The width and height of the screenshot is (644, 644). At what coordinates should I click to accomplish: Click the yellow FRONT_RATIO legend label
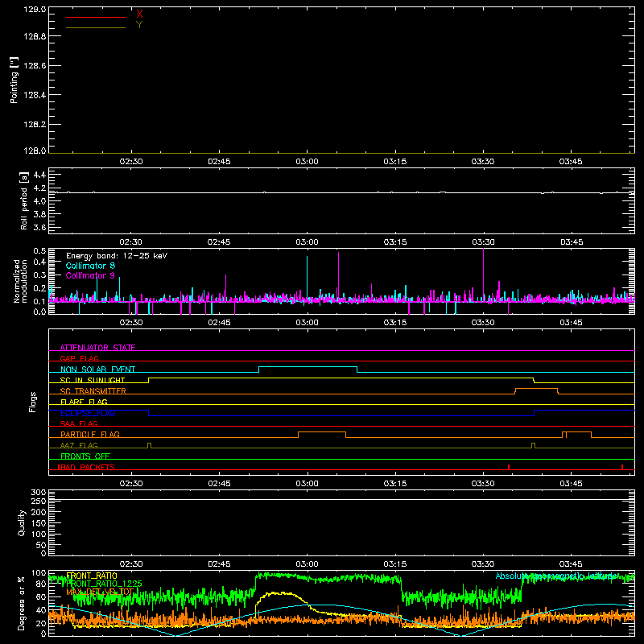tap(92, 576)
